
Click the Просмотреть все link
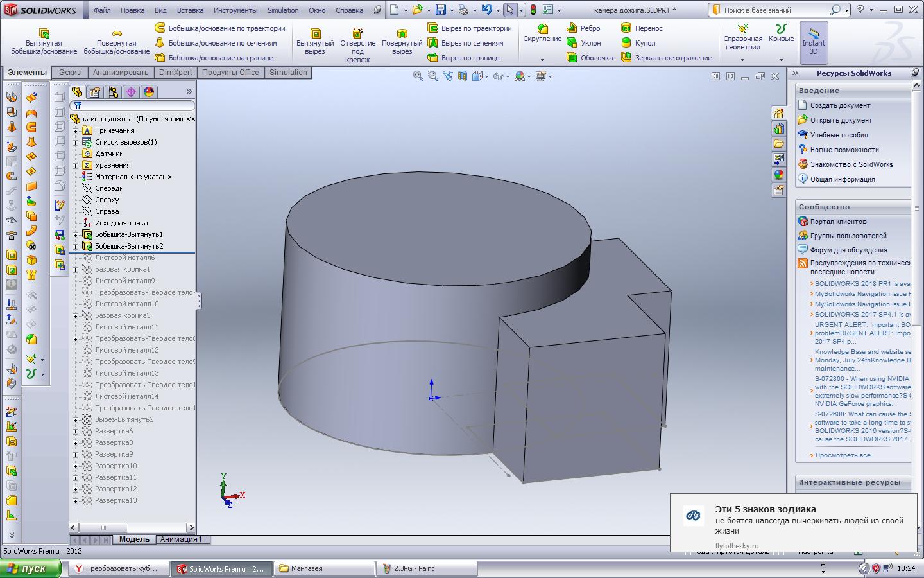click(x=843, y=455)
